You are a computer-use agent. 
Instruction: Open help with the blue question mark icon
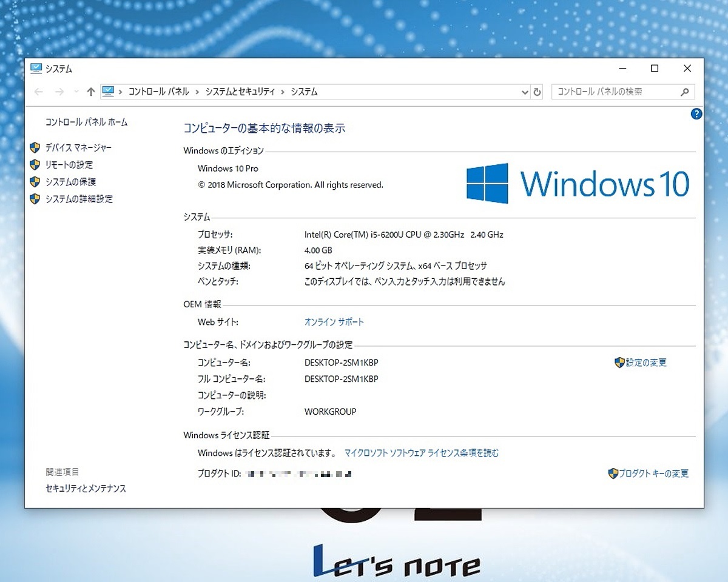[696, 114]
